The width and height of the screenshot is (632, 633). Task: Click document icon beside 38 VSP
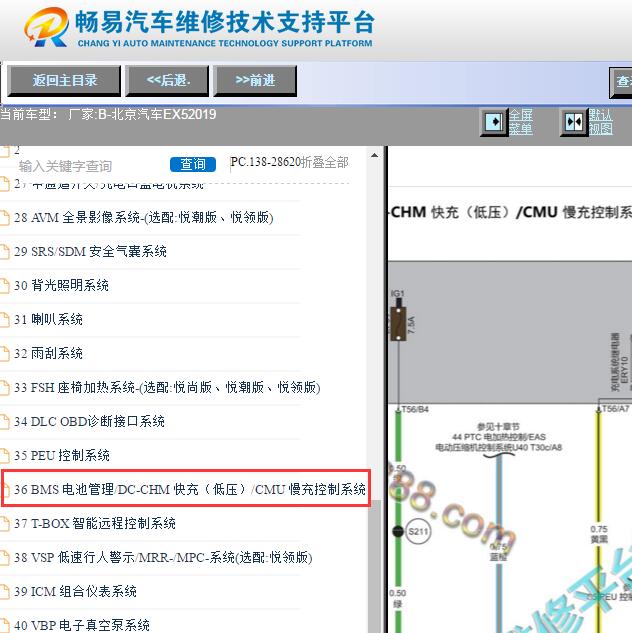click(x=4, y=558)
